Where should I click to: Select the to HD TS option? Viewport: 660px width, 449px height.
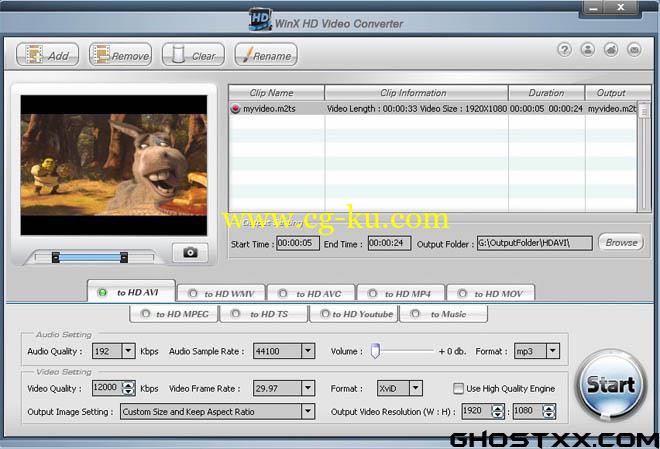click(264, 314)
